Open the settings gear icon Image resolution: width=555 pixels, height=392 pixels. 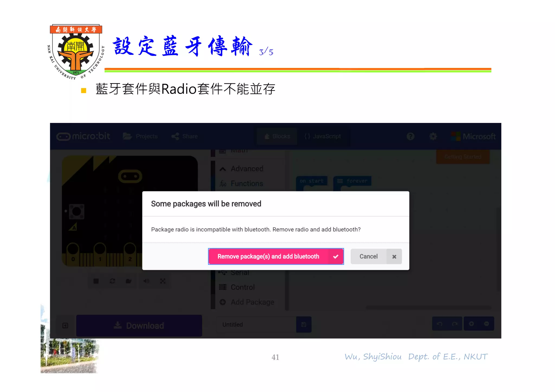pyautogui.click(x=433, y=136)
